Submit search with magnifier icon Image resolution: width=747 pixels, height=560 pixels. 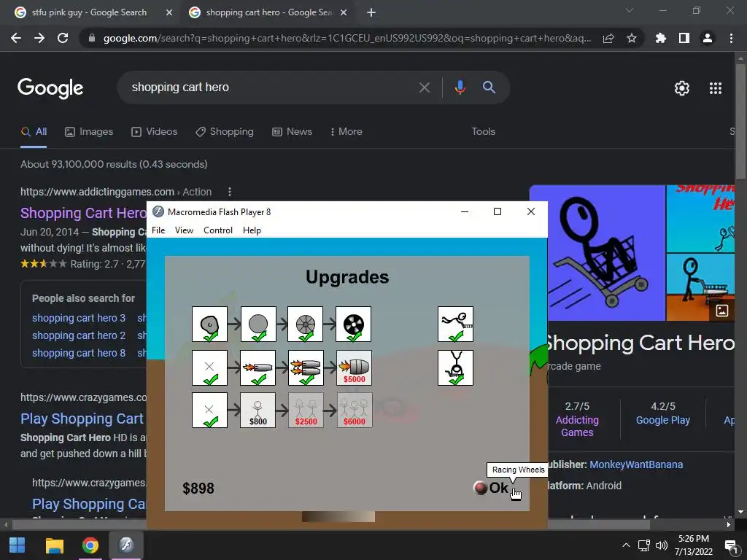point(489,87)
